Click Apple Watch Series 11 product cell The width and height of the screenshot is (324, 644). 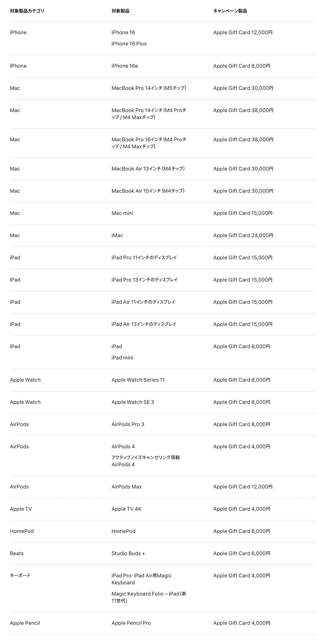[138, 380]
